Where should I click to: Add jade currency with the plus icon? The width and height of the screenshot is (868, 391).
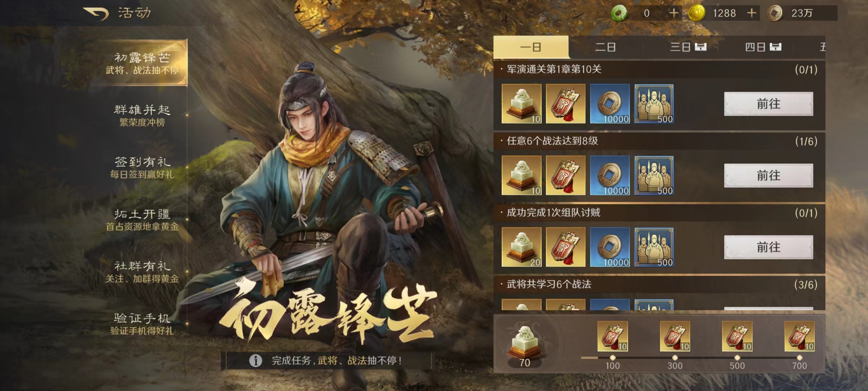pos(673,13)
